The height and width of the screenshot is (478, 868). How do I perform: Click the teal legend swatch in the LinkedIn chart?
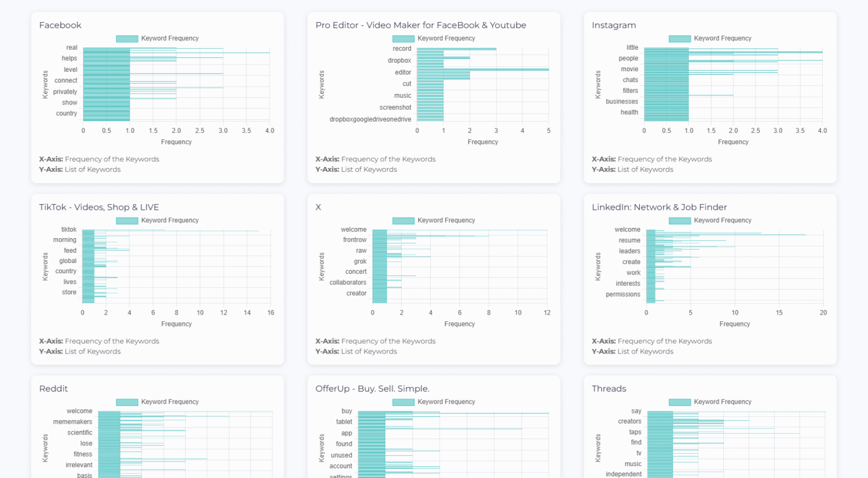coord(680,221)
